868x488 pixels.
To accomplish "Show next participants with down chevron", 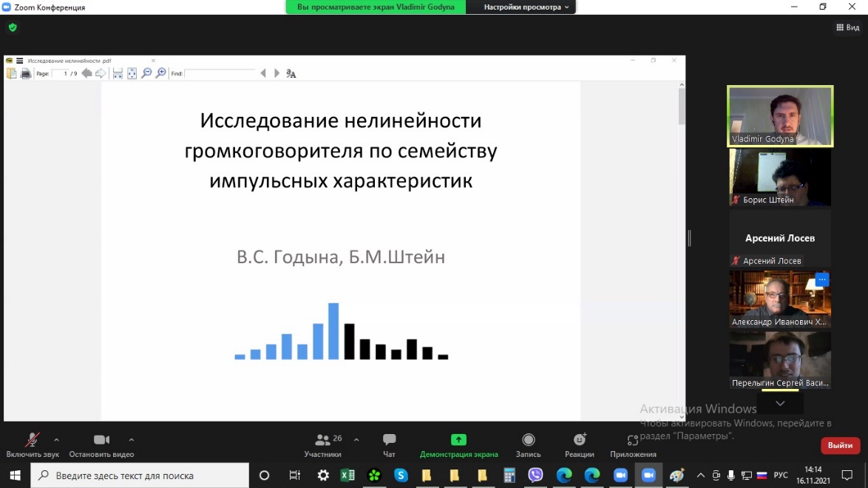I will coord(780,403).
